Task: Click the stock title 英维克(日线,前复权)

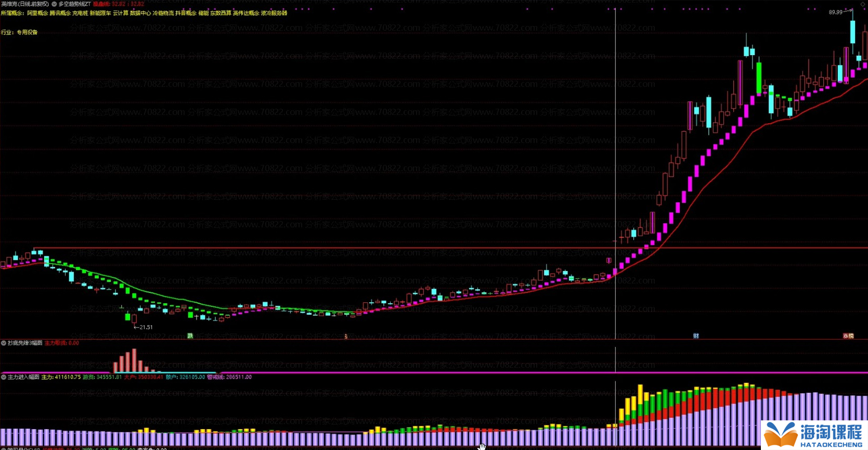Action: [x=25, y=4]
